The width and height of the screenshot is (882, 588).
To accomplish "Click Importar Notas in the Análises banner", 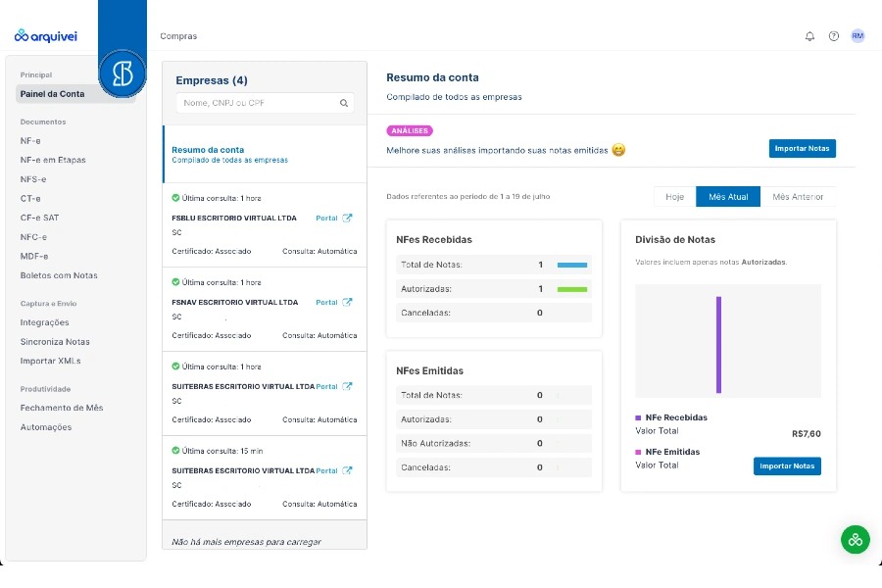I will point(802,149).
